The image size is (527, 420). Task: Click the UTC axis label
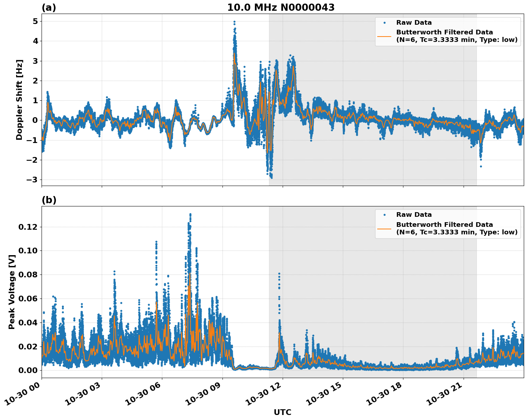click(282, 412)
